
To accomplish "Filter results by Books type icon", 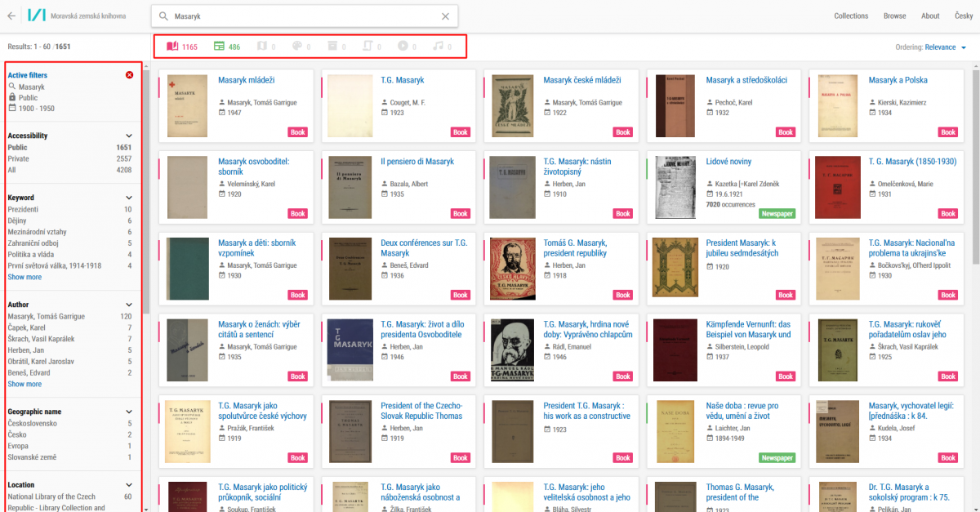I will point(171,47).
